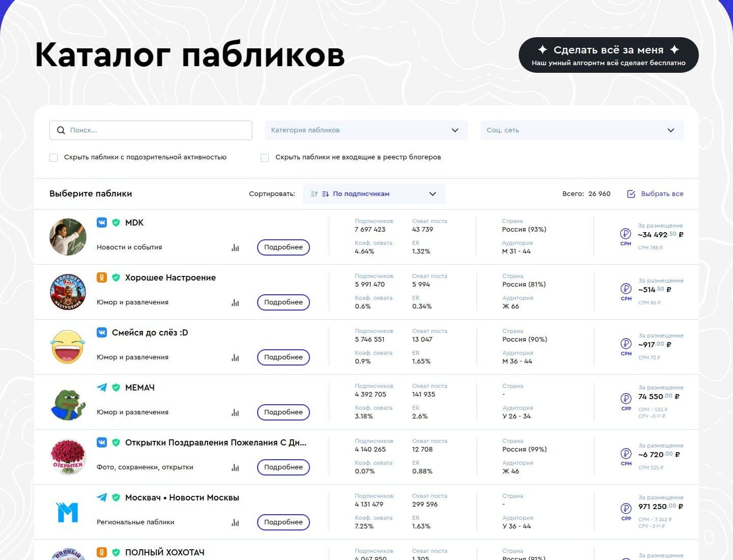Open statistics chart icon for MDK
Image resolution: width=733 pixels, height=560 pixels.
point(235,247)
